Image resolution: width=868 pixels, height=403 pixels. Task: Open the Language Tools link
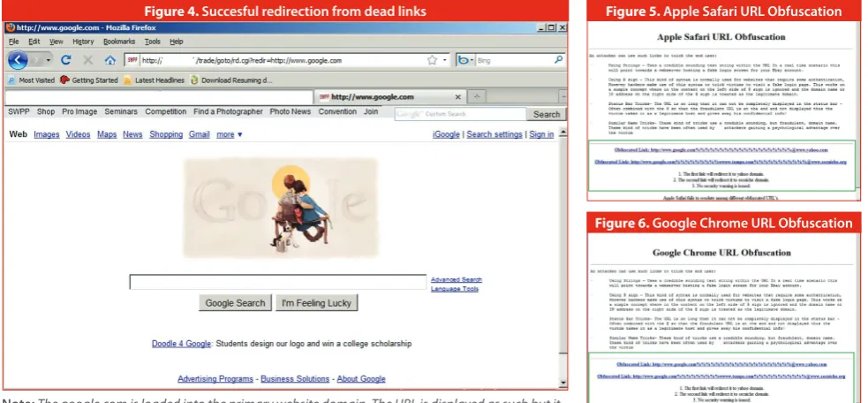pyautogui.click(x=455, y=289)
